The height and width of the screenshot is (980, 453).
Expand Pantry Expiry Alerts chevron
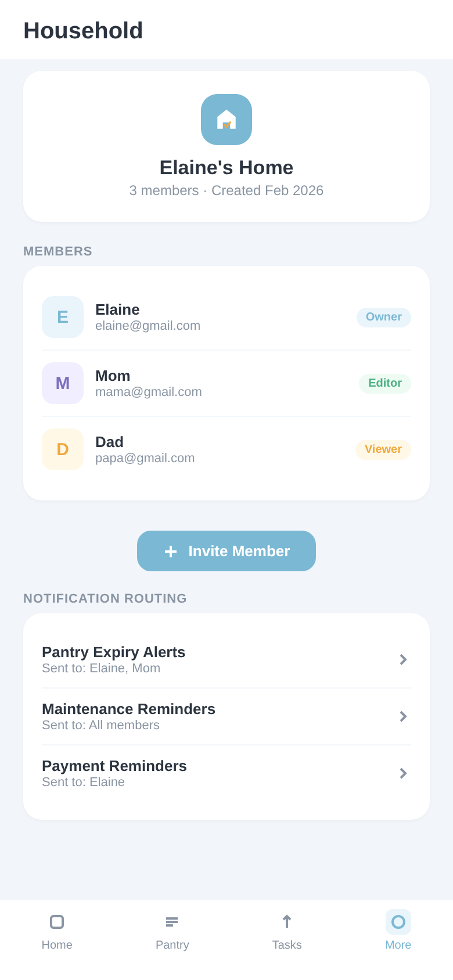tap(403, 660)
